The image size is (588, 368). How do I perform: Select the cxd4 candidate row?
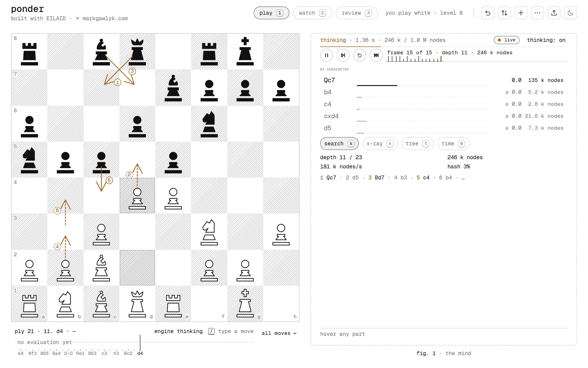(x=444, y=116)
